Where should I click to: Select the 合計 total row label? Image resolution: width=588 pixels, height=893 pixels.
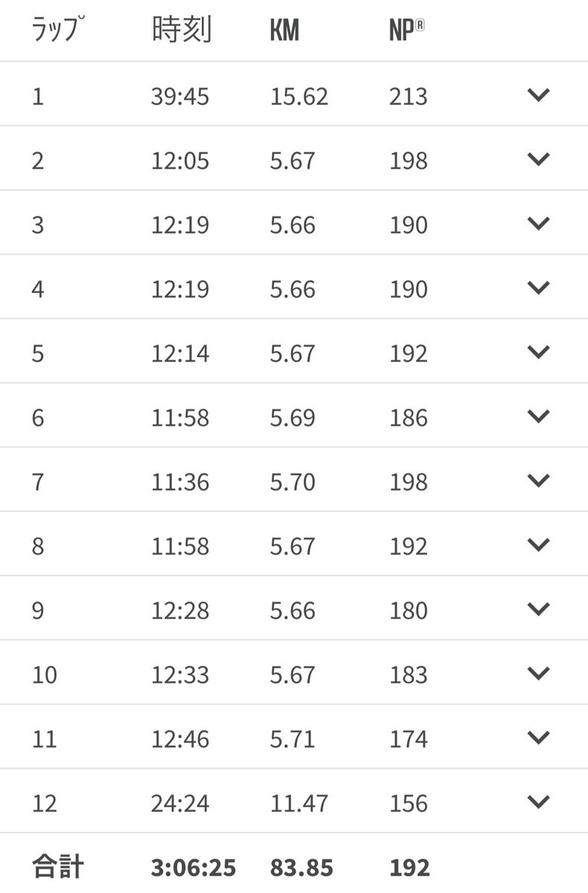click(x=58, y=868)
